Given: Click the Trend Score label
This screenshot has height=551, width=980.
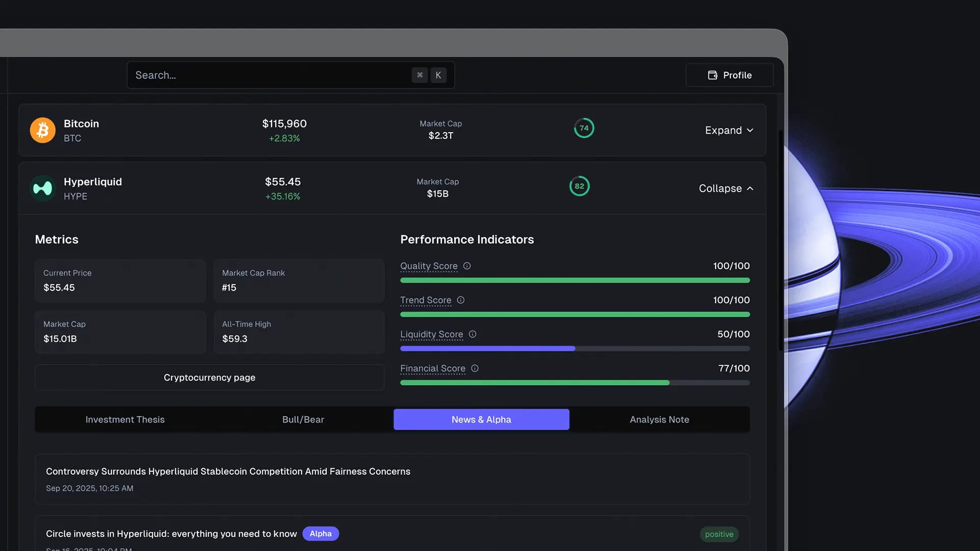Looking at the screenshot, I should pos(426,300).
